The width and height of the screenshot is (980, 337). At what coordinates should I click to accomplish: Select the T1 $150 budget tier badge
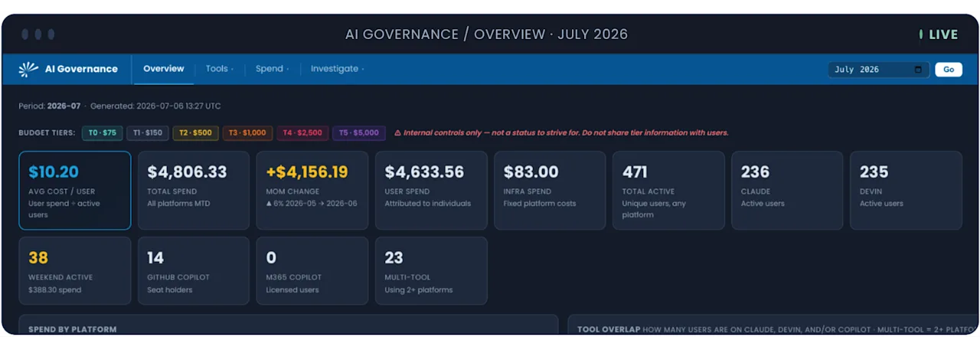pos(147,133)
